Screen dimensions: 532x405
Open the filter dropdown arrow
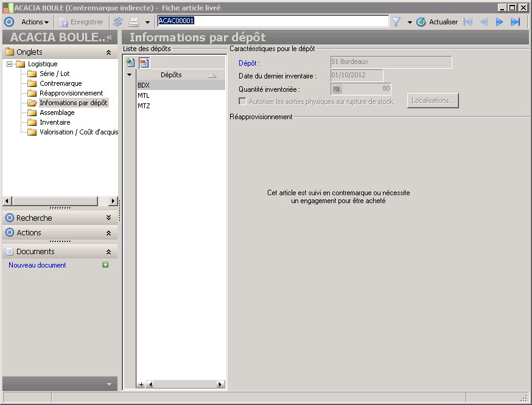point(410,22)
